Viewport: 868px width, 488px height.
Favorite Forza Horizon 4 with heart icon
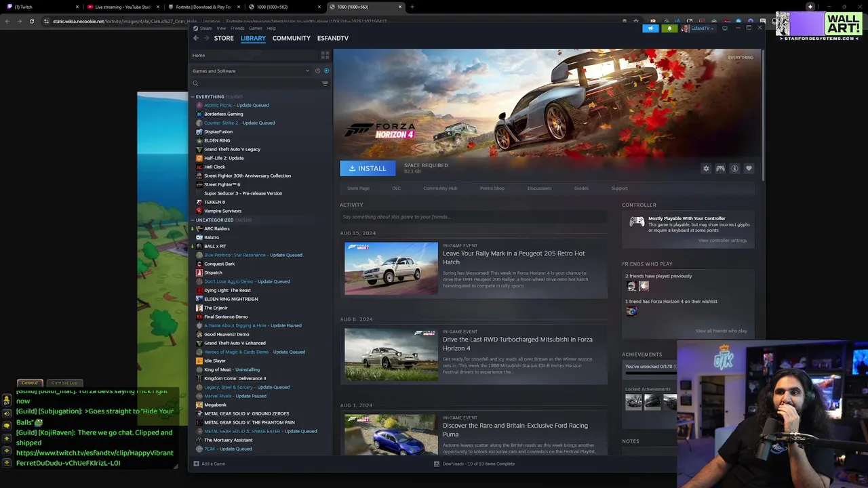pyautogui.click(x=749, y=168)
